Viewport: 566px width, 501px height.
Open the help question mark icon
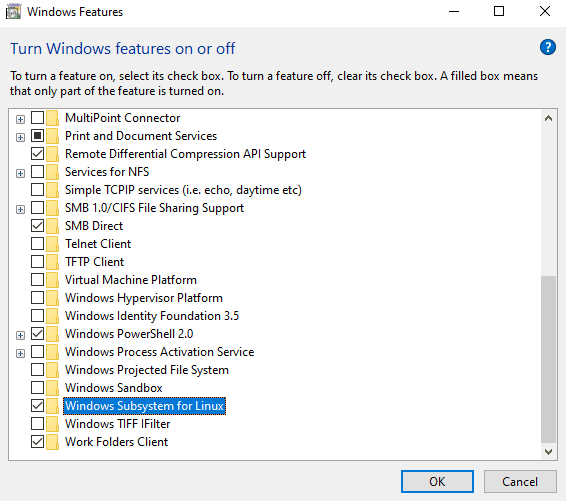tap(548, 47)
